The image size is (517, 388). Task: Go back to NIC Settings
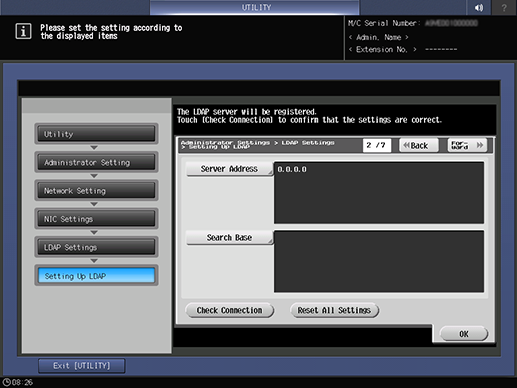tap(96, 219)
